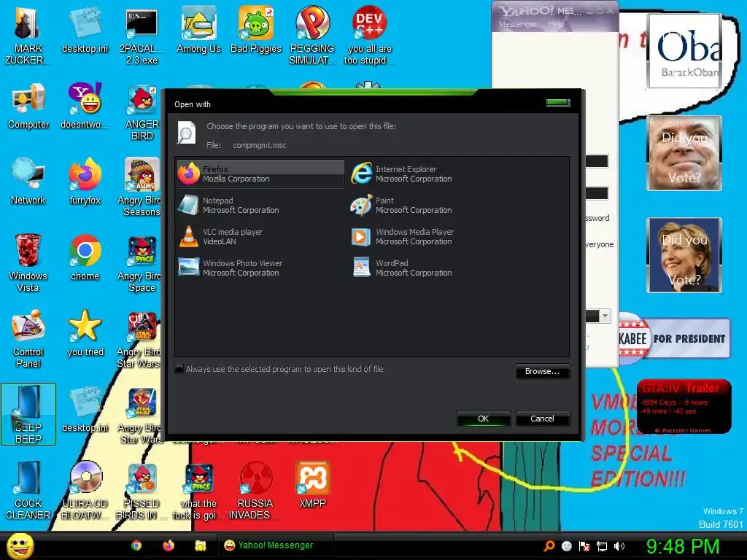The height and width of the screenshot is (560, 747).
Task: Open the Computer desktop icon
Action: 28,106
